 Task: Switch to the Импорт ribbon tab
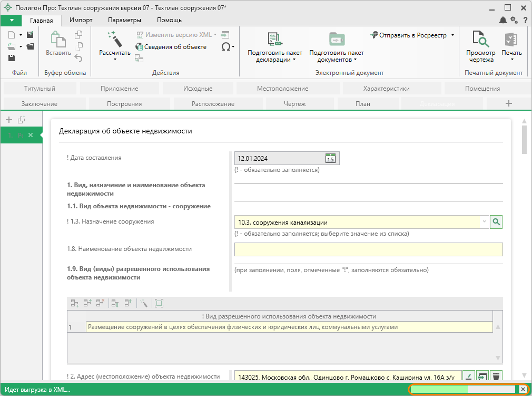click(81, 20)
